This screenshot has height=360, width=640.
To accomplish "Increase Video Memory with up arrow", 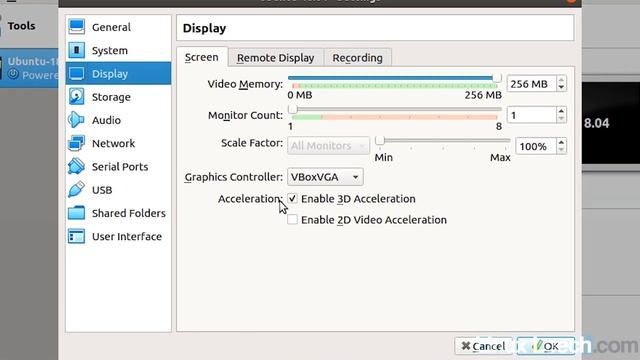I will pyautogui.click(x=561, y=80).
